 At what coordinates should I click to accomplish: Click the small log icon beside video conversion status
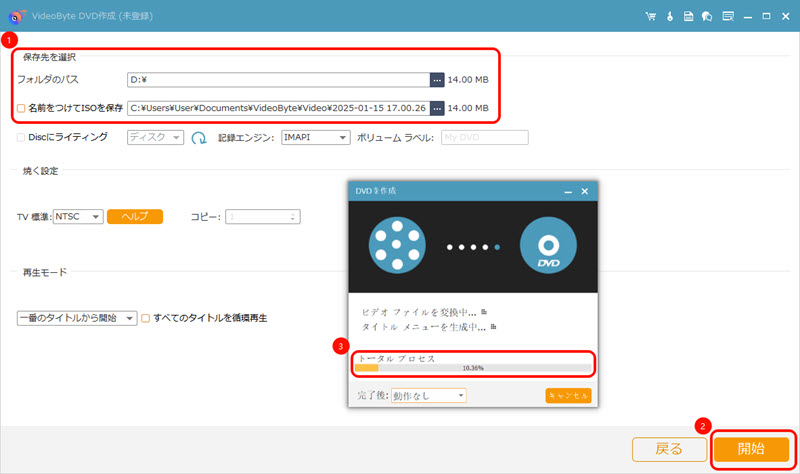click(x=484, y=312)
